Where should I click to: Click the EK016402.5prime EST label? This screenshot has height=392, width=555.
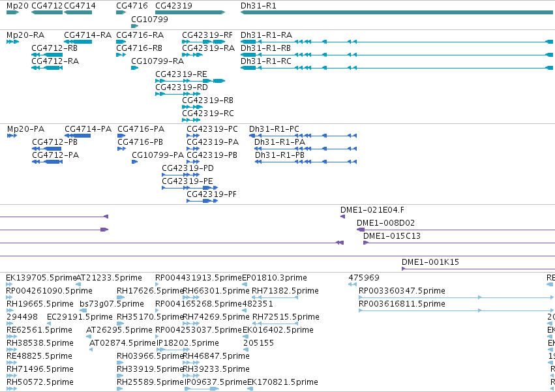tap(278, 330)
